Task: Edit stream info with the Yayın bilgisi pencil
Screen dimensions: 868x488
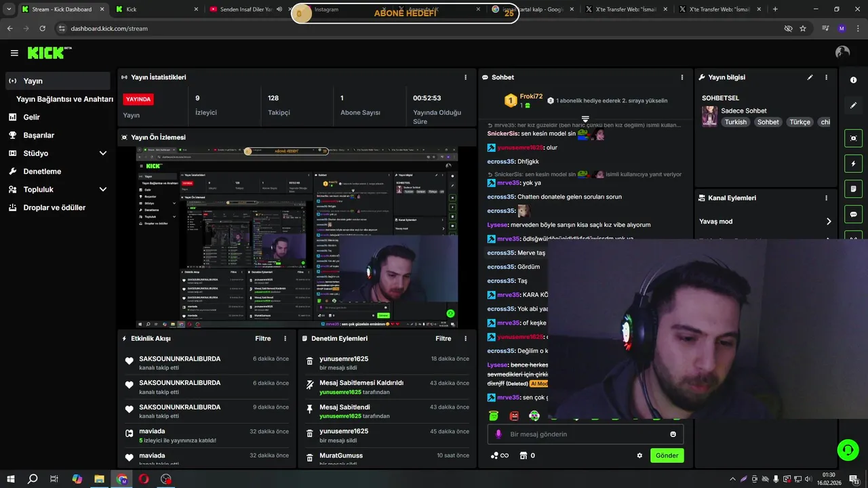Action: (810, 77)
